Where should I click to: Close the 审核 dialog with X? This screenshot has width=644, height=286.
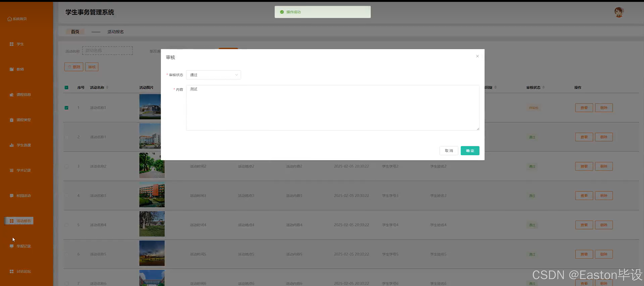click(477, 56)
